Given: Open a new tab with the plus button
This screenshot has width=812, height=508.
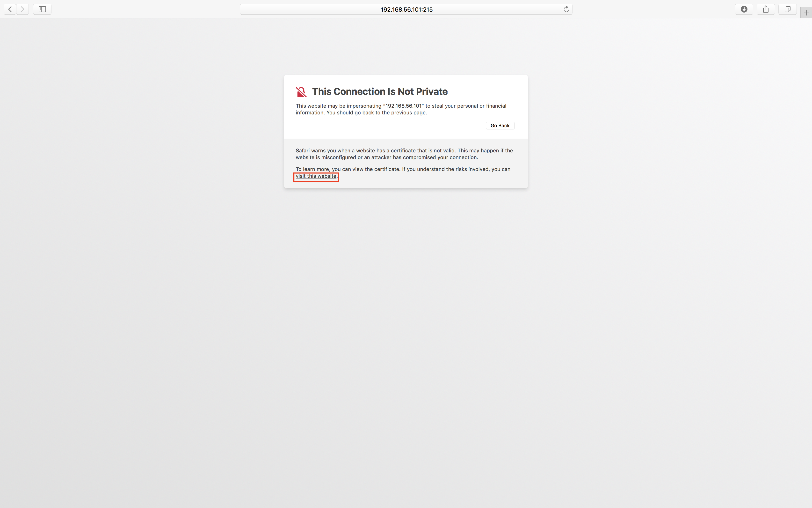Looking at the screenshot, I should click(x=806, y=13).
